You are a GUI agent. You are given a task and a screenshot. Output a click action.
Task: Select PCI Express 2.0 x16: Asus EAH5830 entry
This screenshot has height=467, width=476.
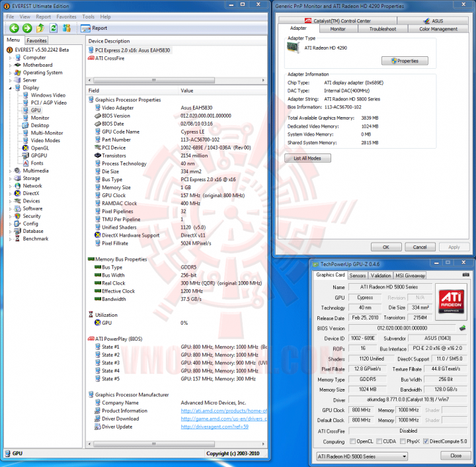(x=130, y=50)
